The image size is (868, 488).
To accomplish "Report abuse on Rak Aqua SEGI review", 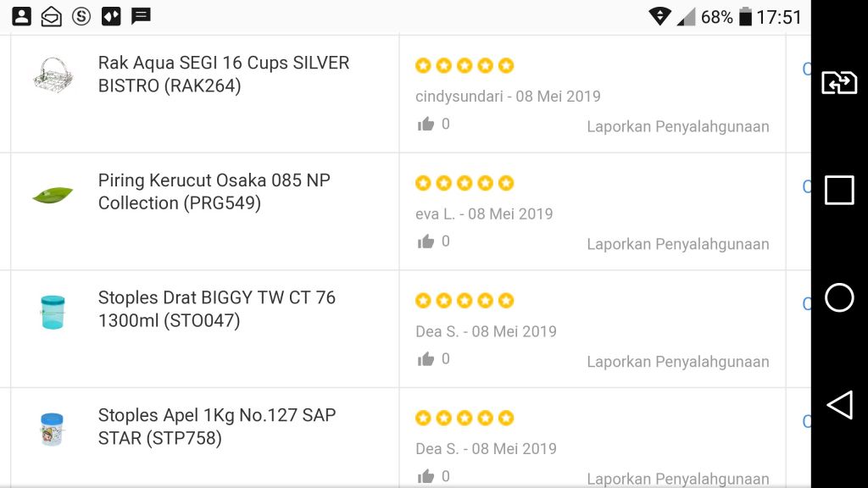I will (x=677, y=127).
